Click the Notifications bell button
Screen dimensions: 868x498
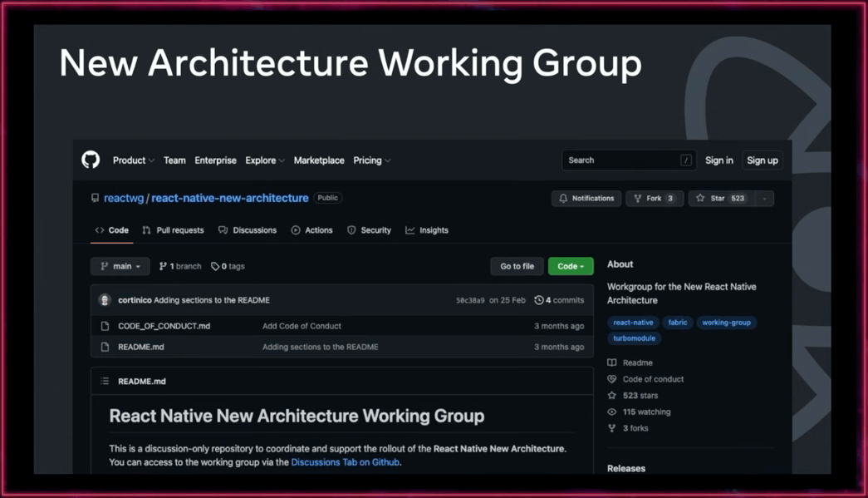(x=586, y=199)
